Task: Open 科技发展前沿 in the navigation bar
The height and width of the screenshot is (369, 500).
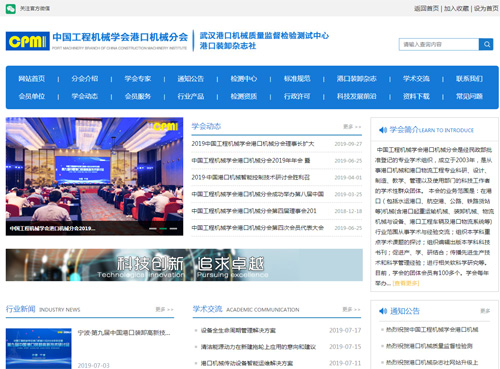Action: [x=357, y=96]
